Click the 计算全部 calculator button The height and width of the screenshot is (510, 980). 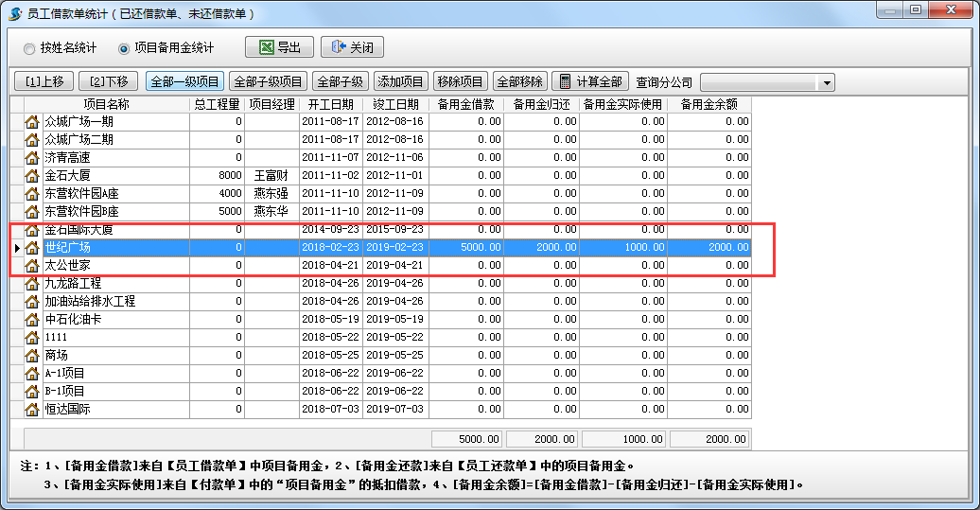coord(589,82)
